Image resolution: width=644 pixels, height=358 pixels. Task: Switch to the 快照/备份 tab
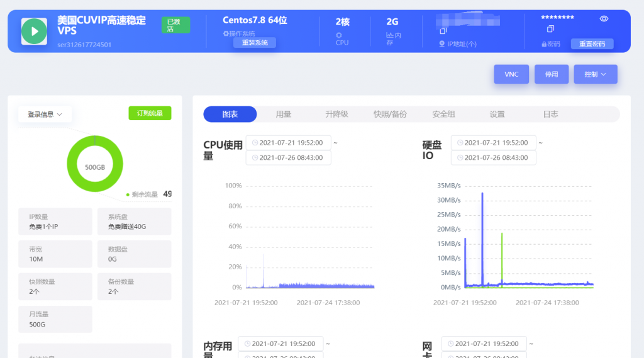coord(390,114)
